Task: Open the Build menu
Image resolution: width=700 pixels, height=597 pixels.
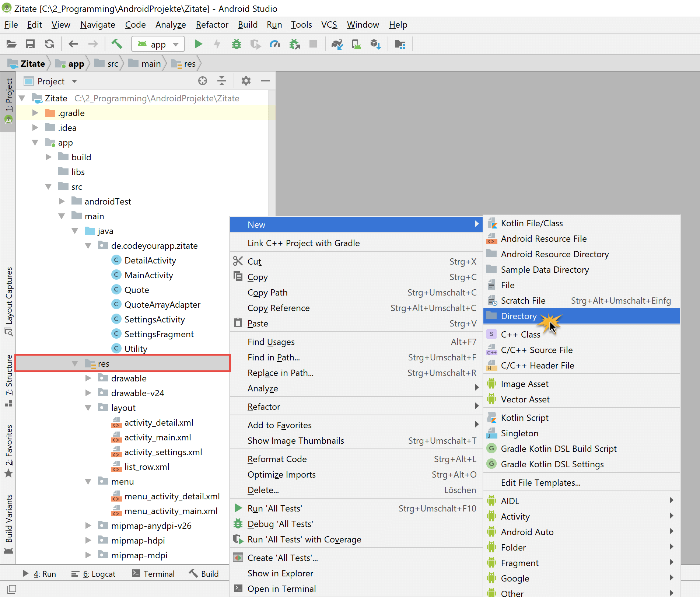Action: pos(248,25)
